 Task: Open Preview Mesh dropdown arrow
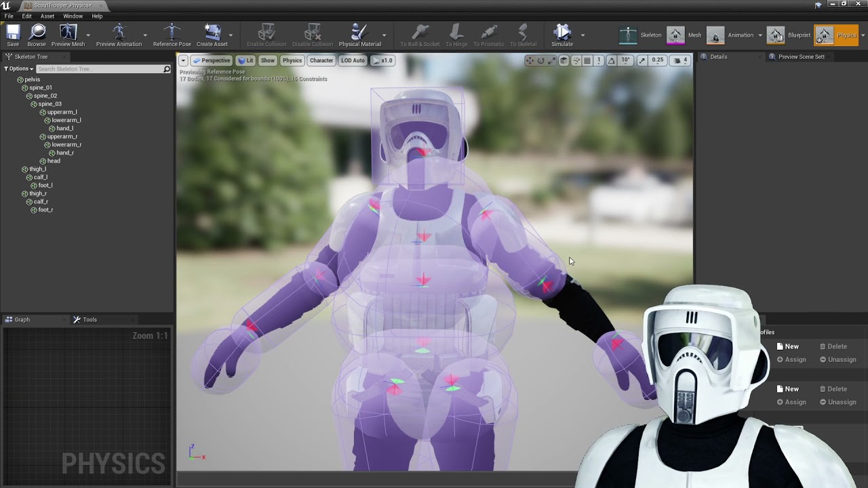(88, 35)
